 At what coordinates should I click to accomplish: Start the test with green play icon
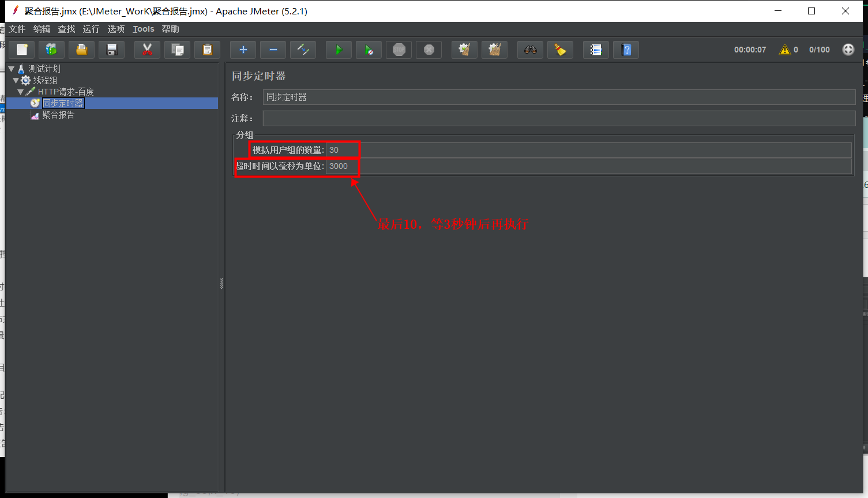[x=339, y=50]
